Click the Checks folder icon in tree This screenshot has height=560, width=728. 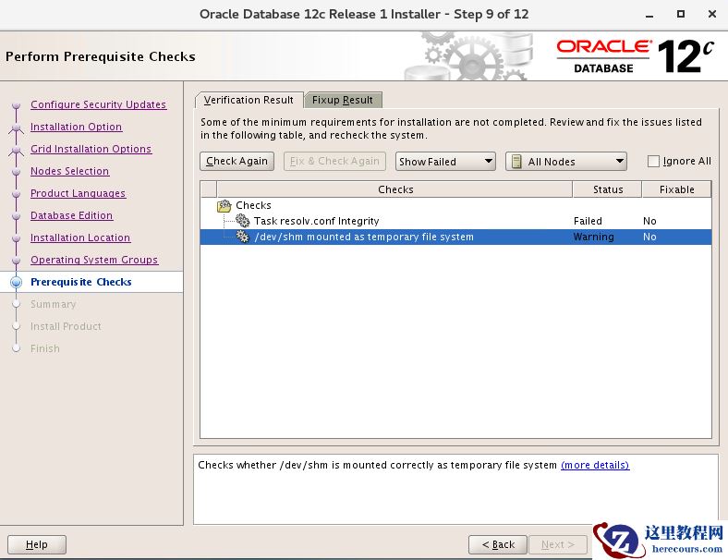tap(224, 205)
